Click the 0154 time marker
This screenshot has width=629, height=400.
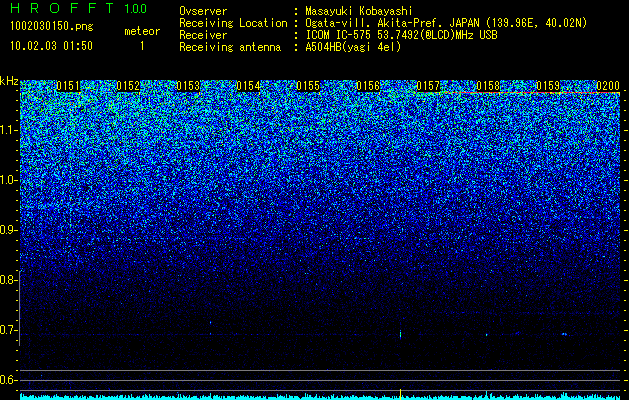click(x=248, y=86)
